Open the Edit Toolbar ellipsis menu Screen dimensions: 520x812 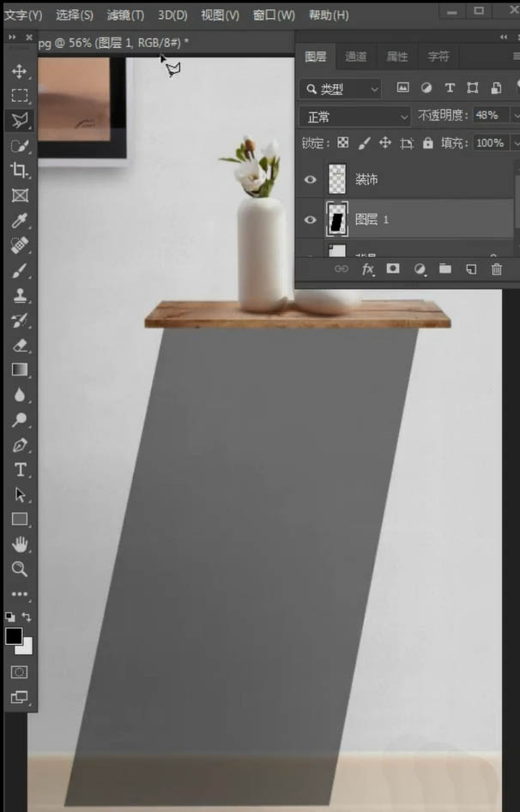click(x=19, y=594)
